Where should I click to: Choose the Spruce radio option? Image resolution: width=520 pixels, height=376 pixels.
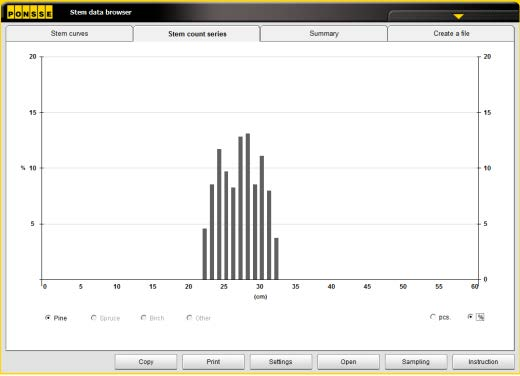(94, 318)
